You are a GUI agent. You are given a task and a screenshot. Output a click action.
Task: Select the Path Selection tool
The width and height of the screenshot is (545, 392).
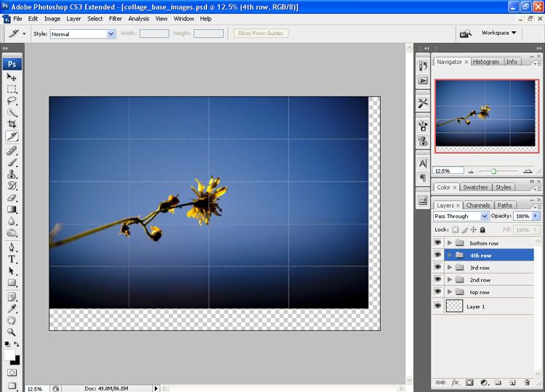(x=12, y=271)
